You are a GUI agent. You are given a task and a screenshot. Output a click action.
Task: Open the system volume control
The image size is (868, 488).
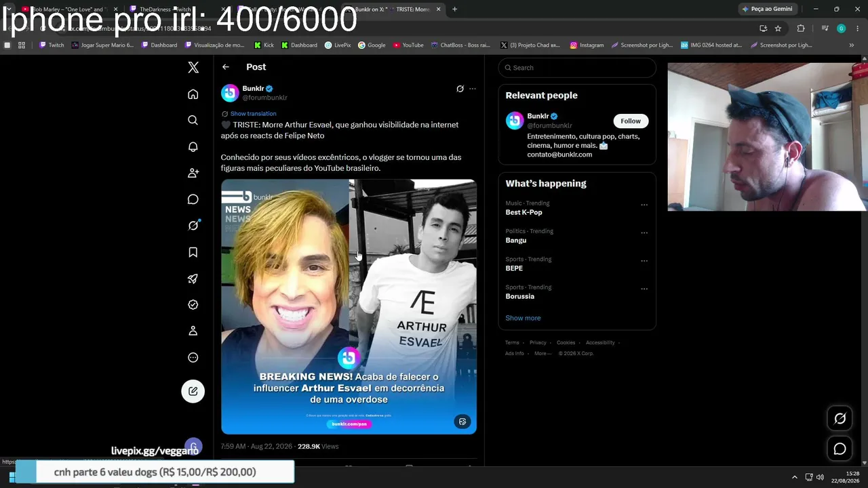click(820, 477)
